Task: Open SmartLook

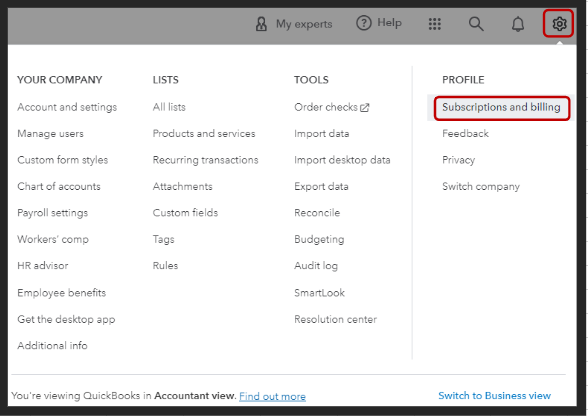Action: [x=320, y=293]
